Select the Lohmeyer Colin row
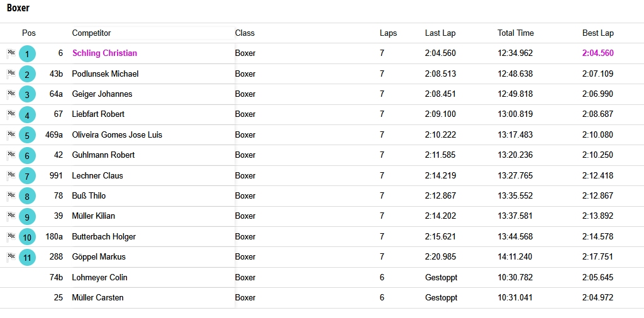This screenshot has width=644, height=318. click(322, 277)
